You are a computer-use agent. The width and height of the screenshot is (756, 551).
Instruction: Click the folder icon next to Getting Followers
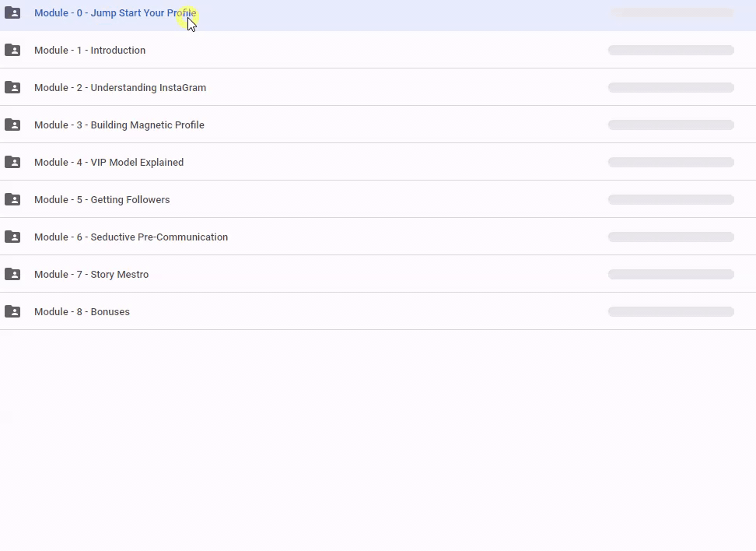[12, 200]
